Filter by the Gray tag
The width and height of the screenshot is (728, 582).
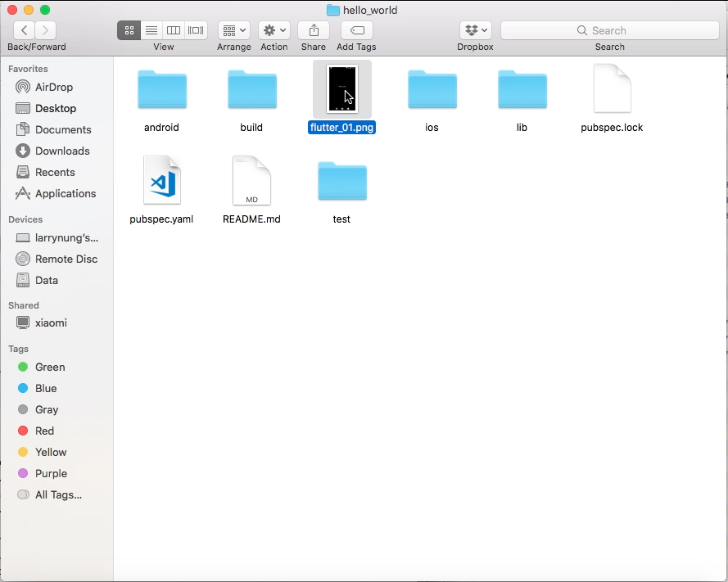pyautogui.click(x=57, y=410)
